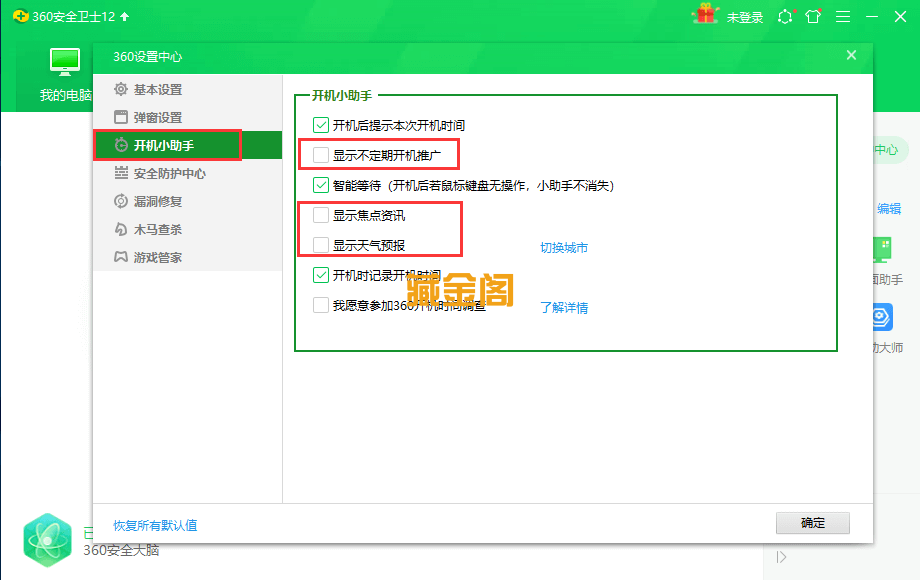This screenshot has width=920, height=580.
Task: Open the gift promotion icon in the title bar
Action: 706,15
